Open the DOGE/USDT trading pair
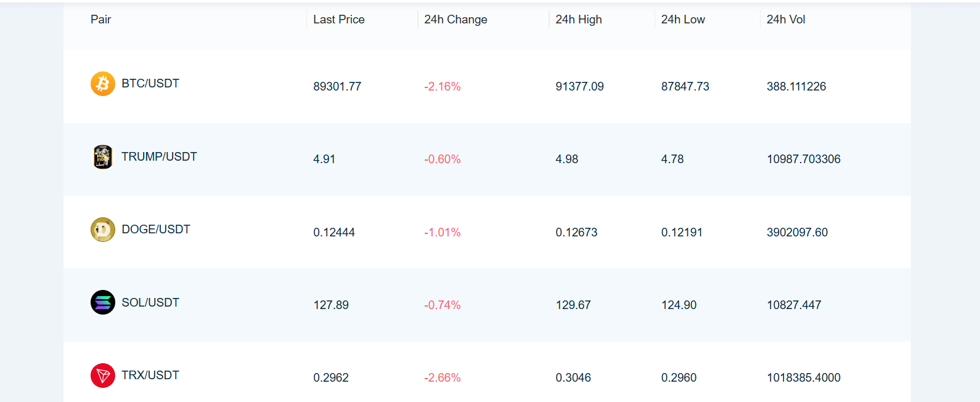This screenshot has height=402, width=980. (x=156, y=230)
